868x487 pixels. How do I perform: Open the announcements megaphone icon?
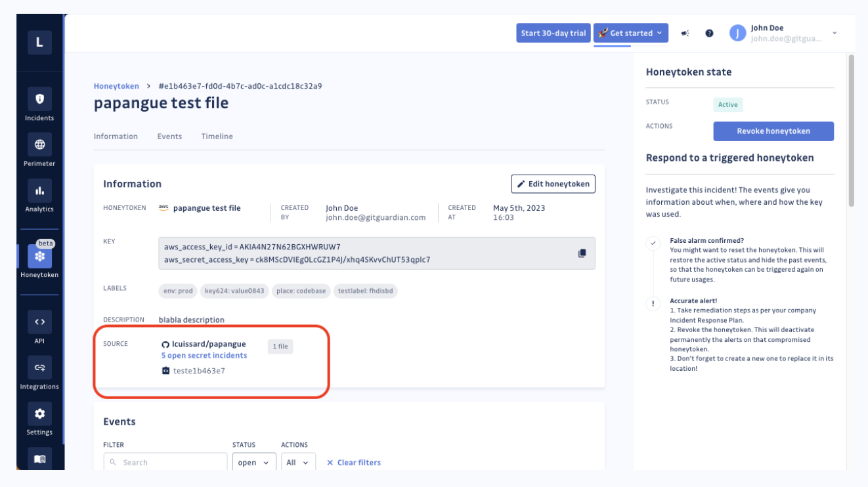point(685,33)
